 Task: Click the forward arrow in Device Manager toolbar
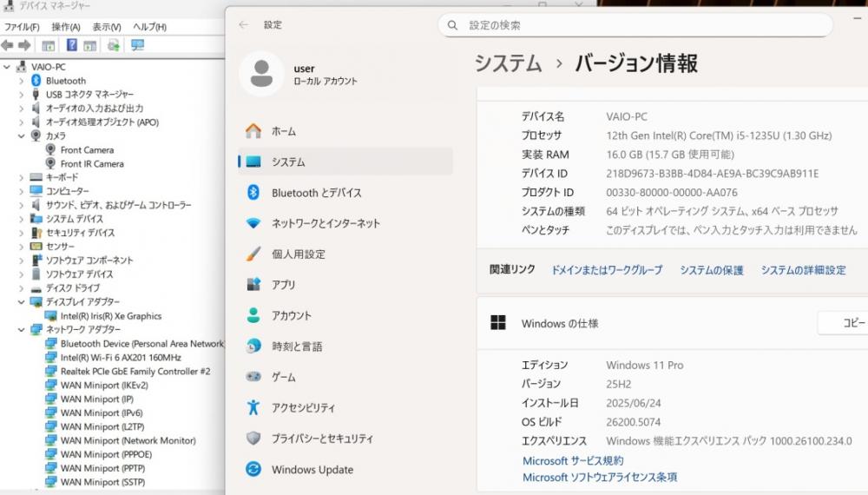tap(24, 45)
